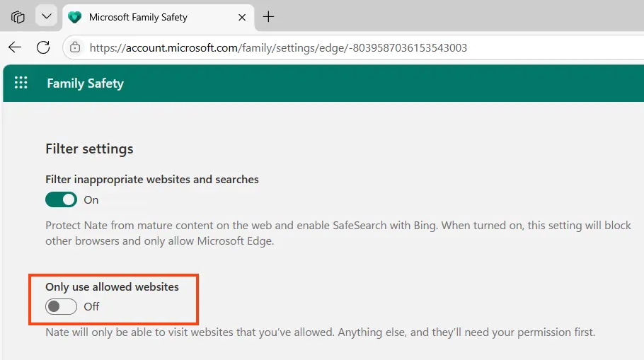Click the Family Safety heart favicon
644x360 pixels.
74,17
